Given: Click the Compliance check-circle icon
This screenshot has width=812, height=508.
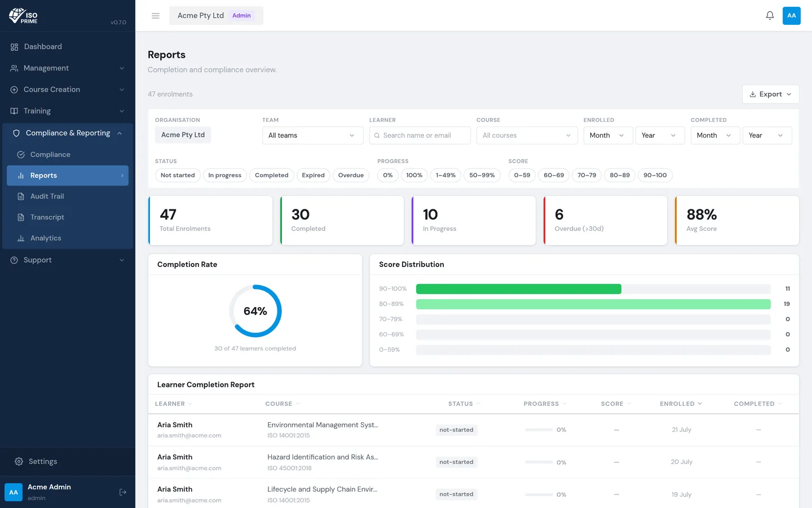Looking at the screenshot, I should point(21,155).
